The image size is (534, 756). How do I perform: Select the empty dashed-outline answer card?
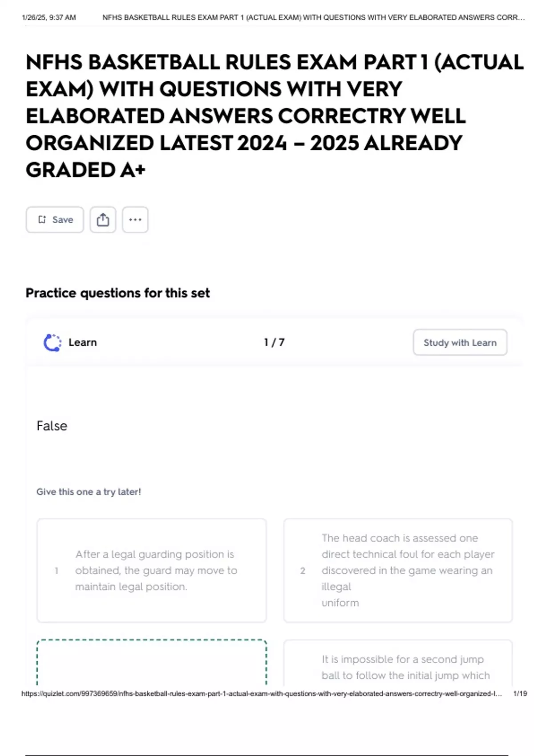152,663
